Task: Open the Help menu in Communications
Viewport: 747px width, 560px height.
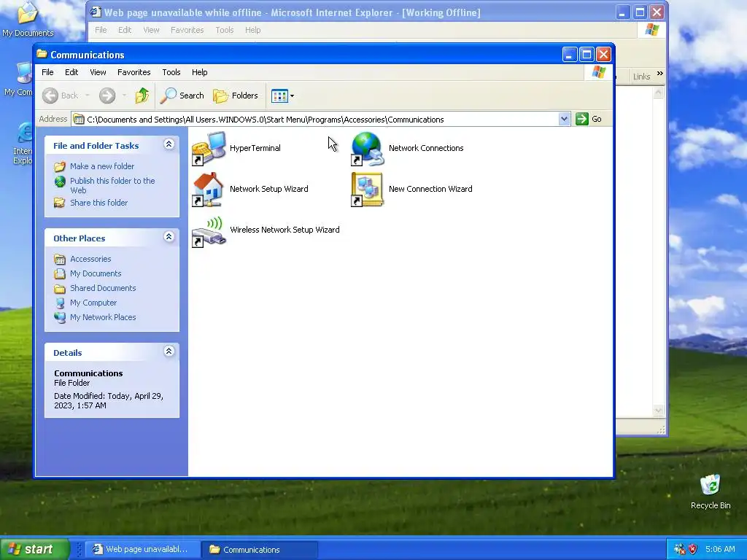Action: (200, 72)
